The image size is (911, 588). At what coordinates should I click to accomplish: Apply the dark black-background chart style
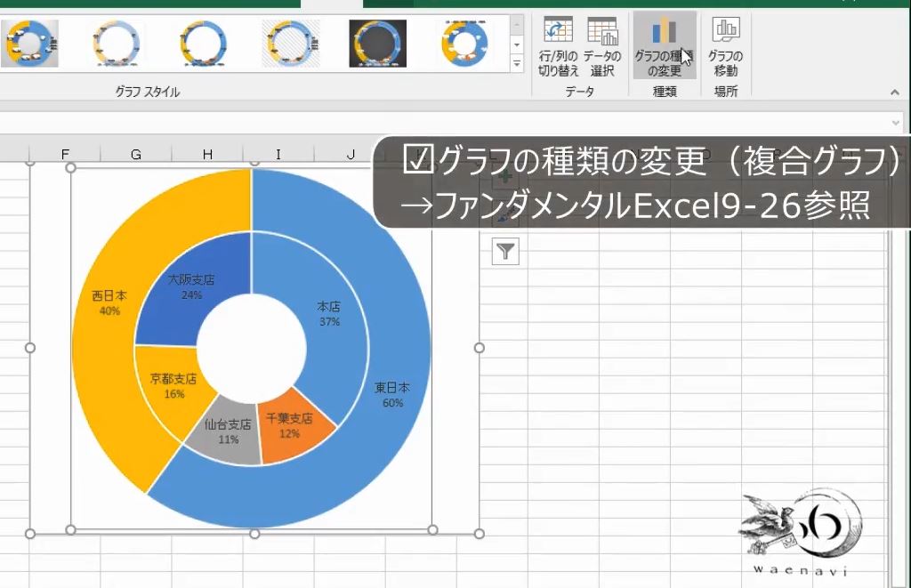tap(377, 44)
